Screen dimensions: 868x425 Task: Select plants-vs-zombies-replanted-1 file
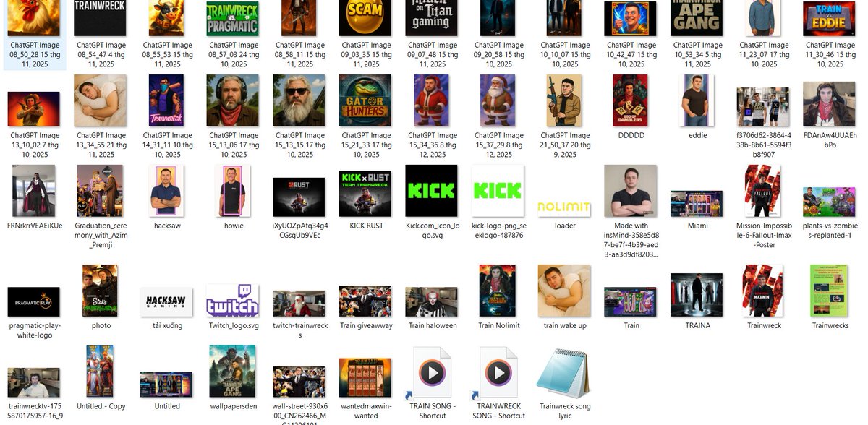pos(829,202)
